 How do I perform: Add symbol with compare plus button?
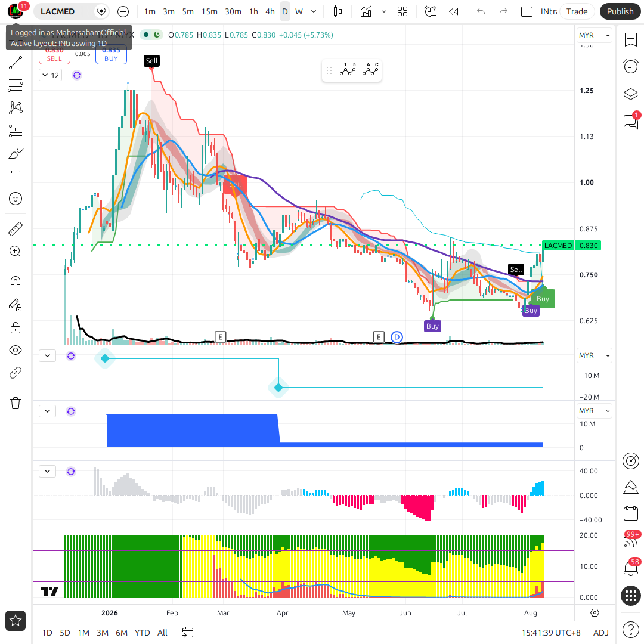point(123,11)
